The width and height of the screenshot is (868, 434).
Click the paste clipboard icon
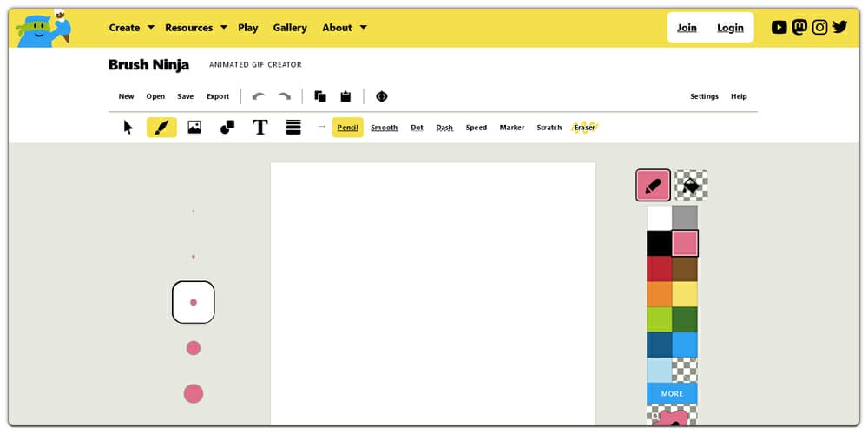[x=345, y=96]
